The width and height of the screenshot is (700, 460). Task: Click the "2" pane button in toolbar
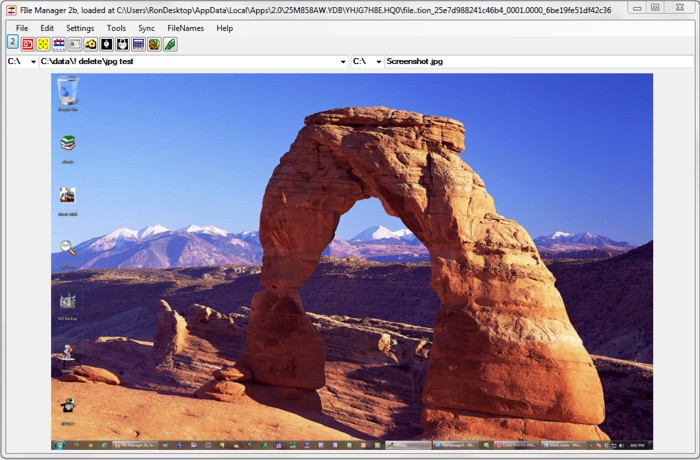12,42
